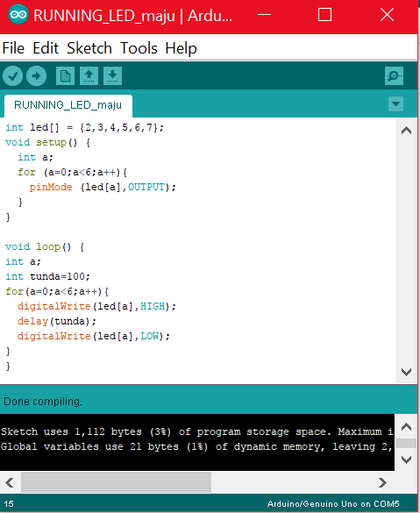420x513 pixels.
Task: Click the Upload arrow button
Action: pyautogui.click(x=36, y=76)
